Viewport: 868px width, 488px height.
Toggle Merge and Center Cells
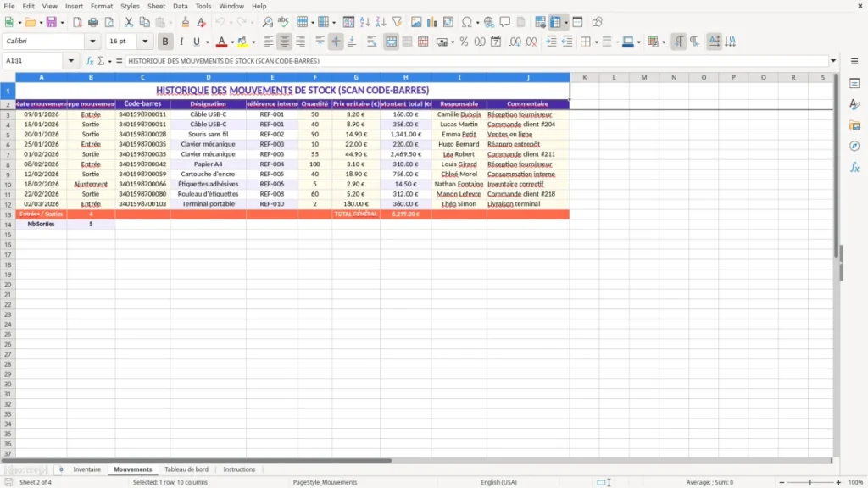point(392,42)
